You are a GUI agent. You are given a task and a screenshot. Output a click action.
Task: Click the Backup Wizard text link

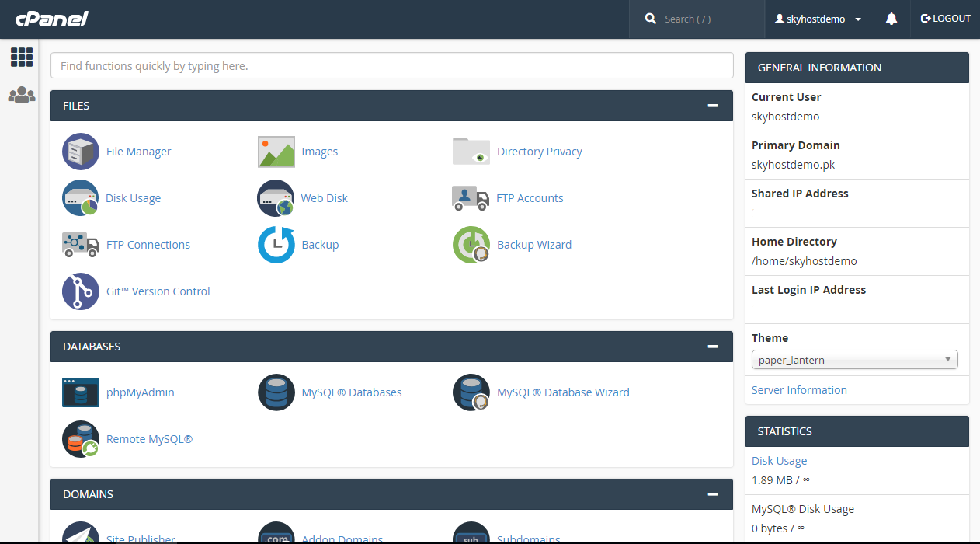(x=534, y=245)
